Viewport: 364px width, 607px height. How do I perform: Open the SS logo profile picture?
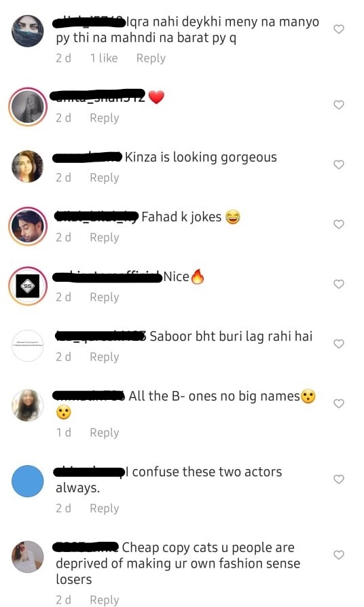click(27, 286)
